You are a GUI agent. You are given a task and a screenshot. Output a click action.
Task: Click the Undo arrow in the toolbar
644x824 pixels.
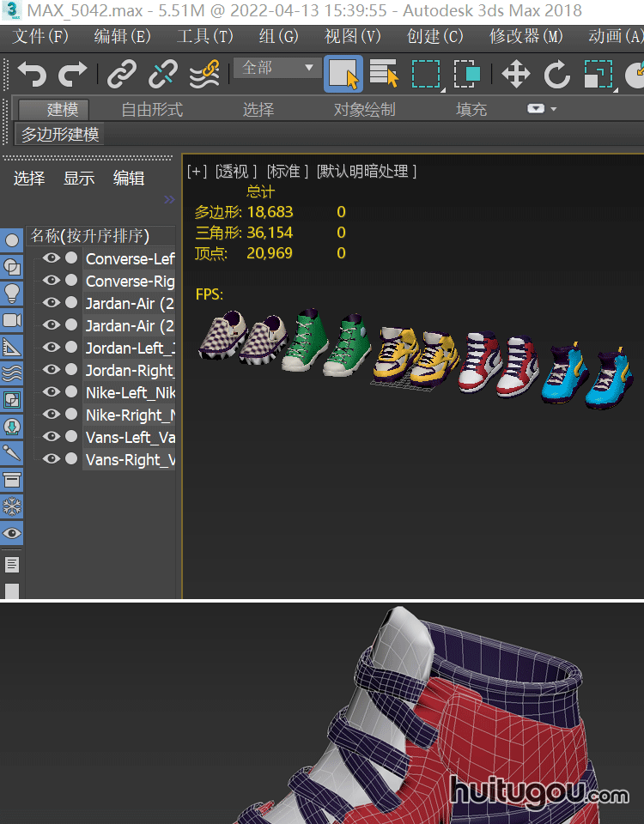coord(32,75)
